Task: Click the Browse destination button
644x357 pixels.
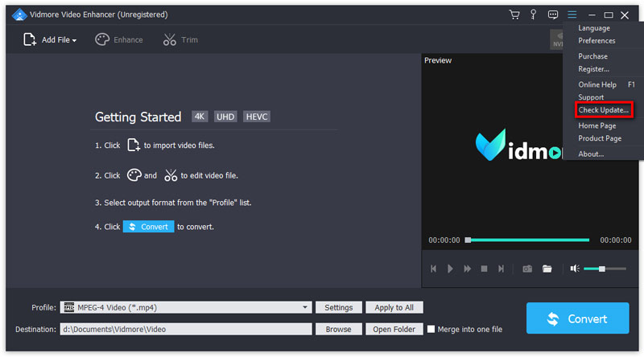Action: 338,329
